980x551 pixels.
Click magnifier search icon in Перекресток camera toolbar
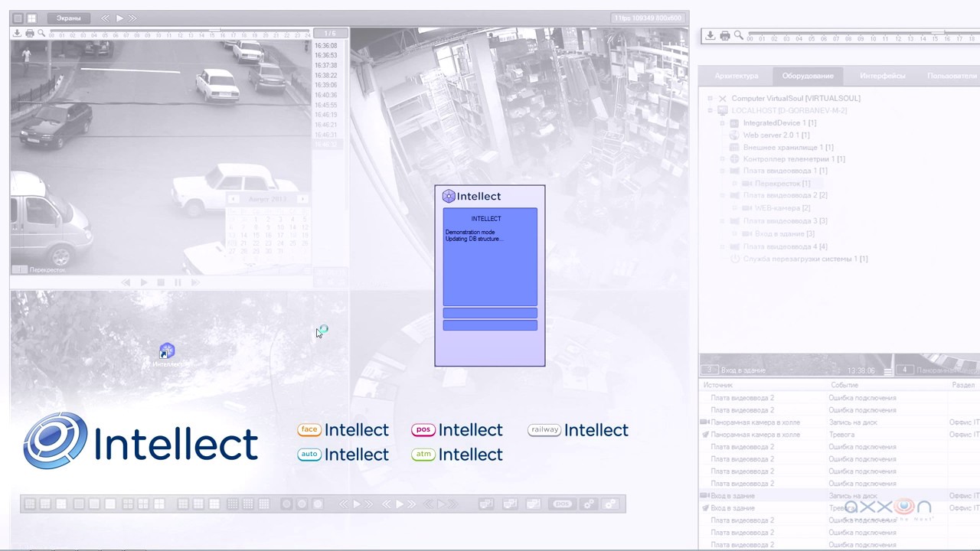(41, 34)
